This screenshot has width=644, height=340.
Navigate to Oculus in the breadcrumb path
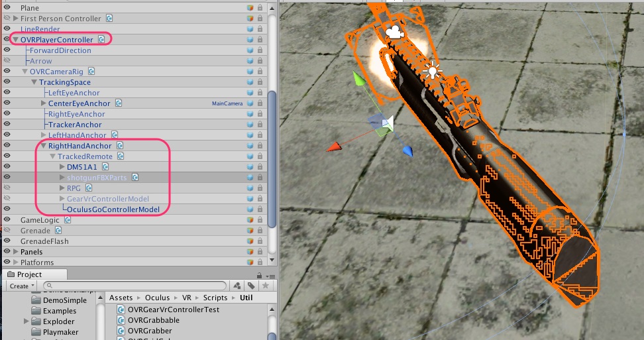158,298
